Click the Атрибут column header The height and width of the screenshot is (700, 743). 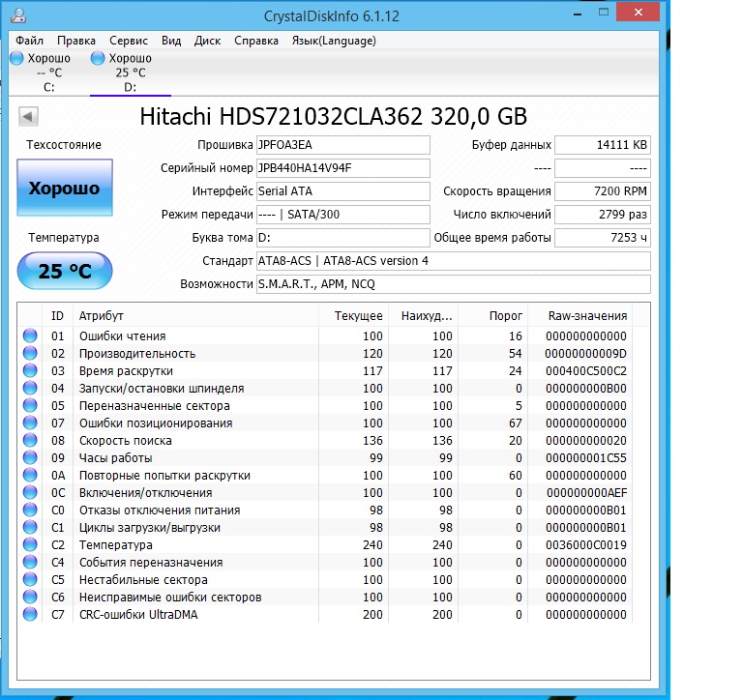point(101,316)
